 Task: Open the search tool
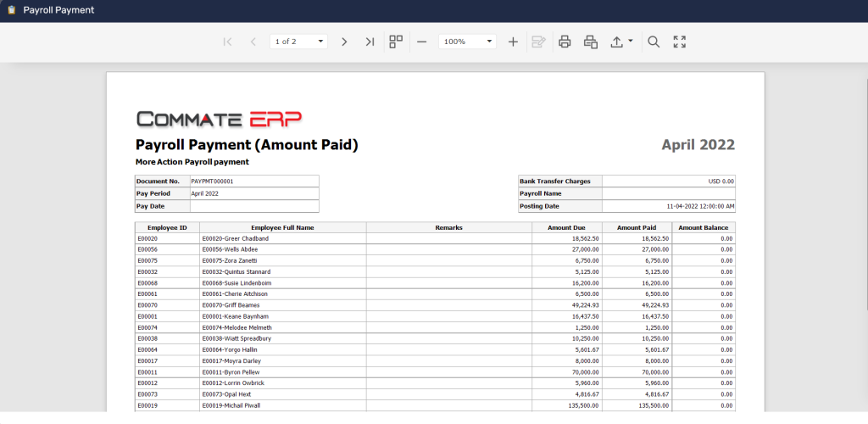tap(654, 42)
